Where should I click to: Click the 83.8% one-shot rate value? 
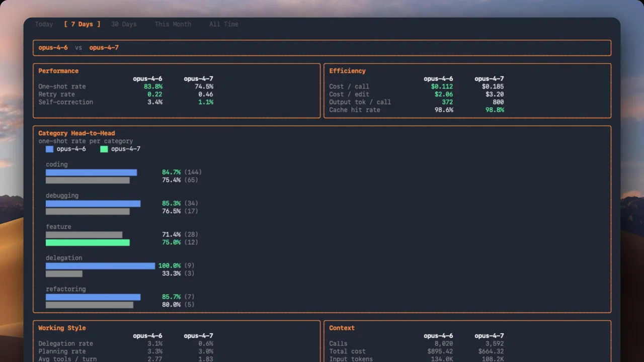tap(153, 86)
